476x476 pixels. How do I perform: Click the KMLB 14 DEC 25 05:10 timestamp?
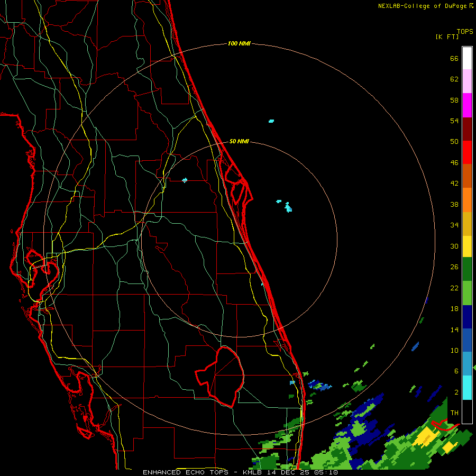click(290, 472)
